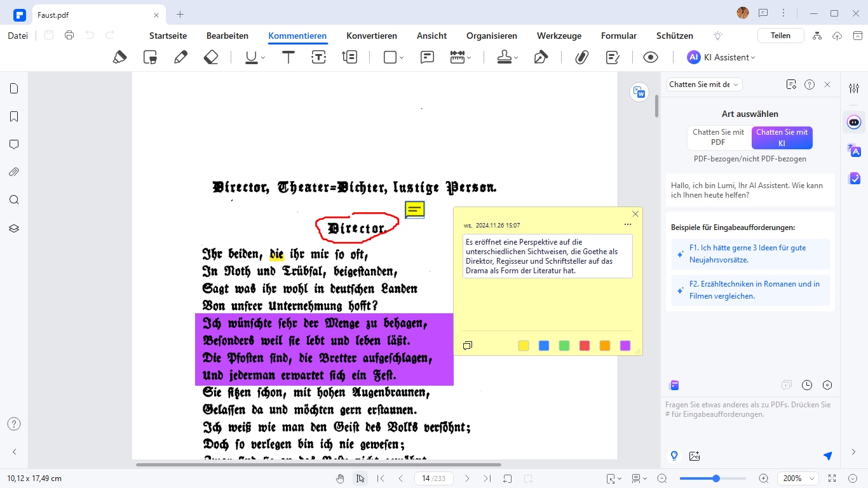
Task: Select the Rectangle shape tool
Action: [x=390, y=57]
